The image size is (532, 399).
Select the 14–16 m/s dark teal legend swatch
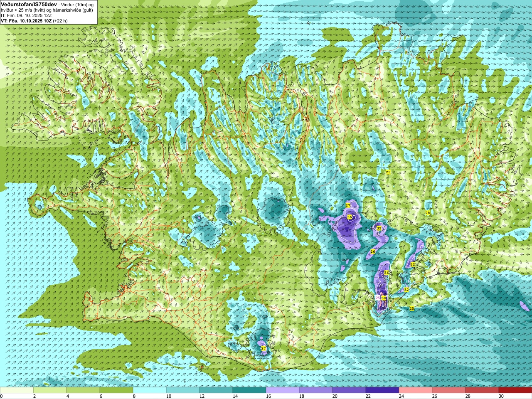tap(249, 390)
